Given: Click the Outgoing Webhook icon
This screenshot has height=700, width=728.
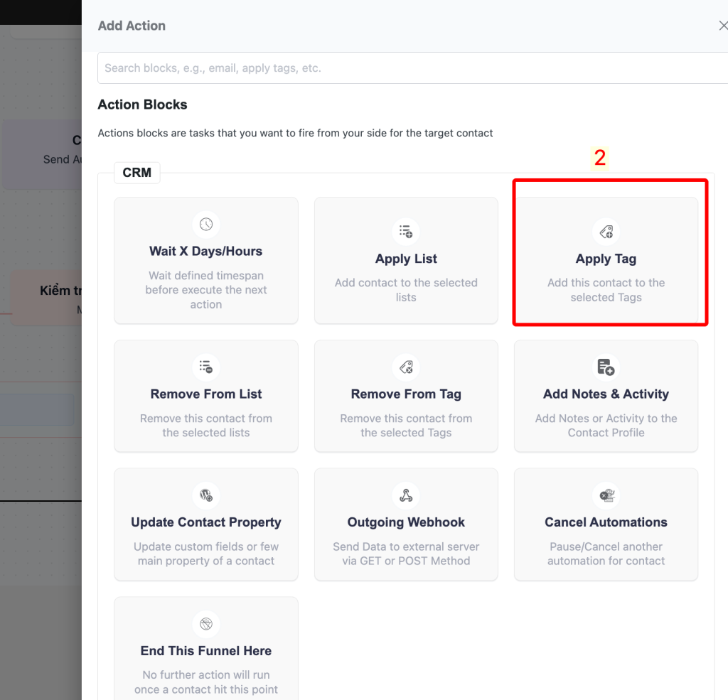Looking at the screenshot, I should click(406, 495).
